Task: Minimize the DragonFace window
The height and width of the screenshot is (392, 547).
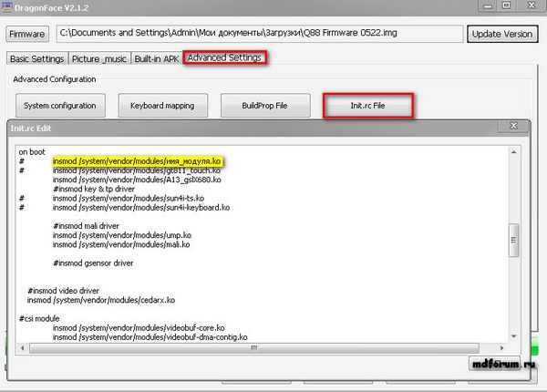Action: coord(488,6)
